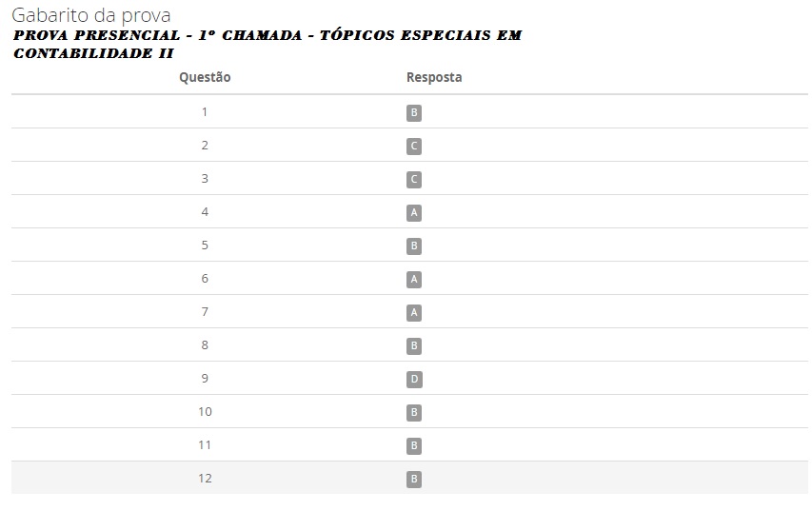The width and height of the screenshot is (812, 511).
Task: Select question number 12 in the table
Action: click(x=205, y=479)
